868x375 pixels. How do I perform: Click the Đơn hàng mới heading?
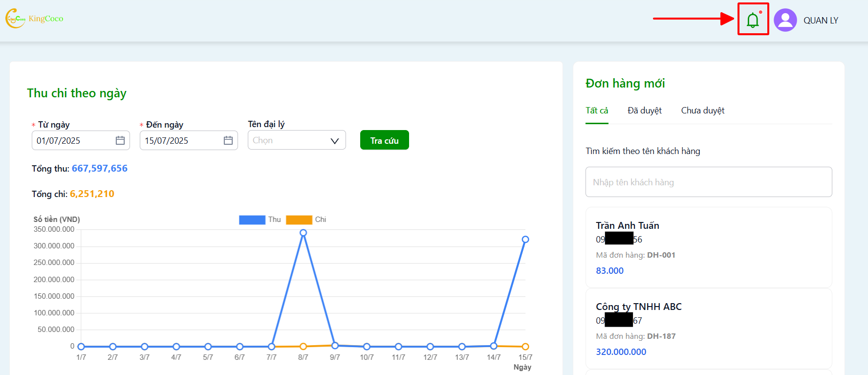pos(625,84)
